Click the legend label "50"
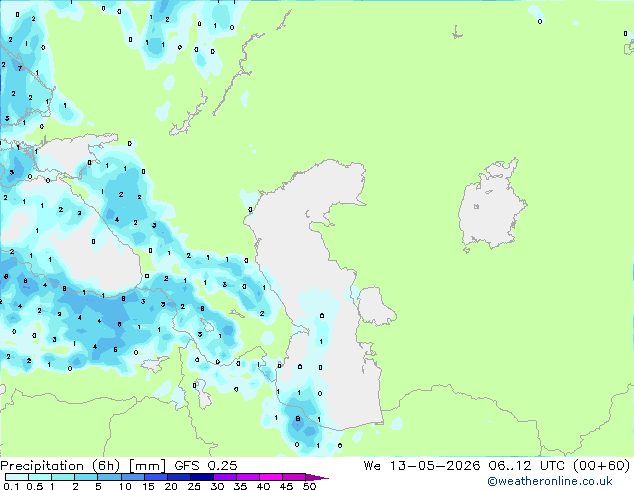634x490 pixels. click(309, 486)
